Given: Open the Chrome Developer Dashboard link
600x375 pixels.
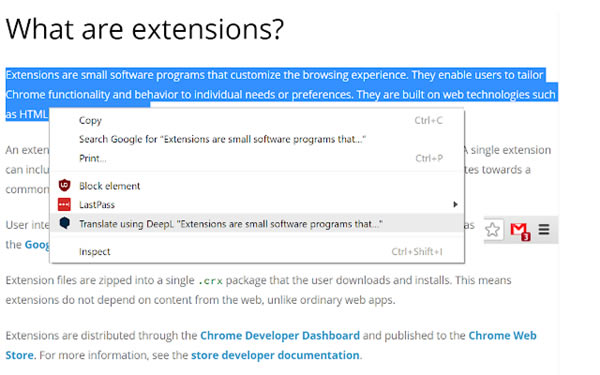Looking at the screenshot, I should [x=280, y=336].
